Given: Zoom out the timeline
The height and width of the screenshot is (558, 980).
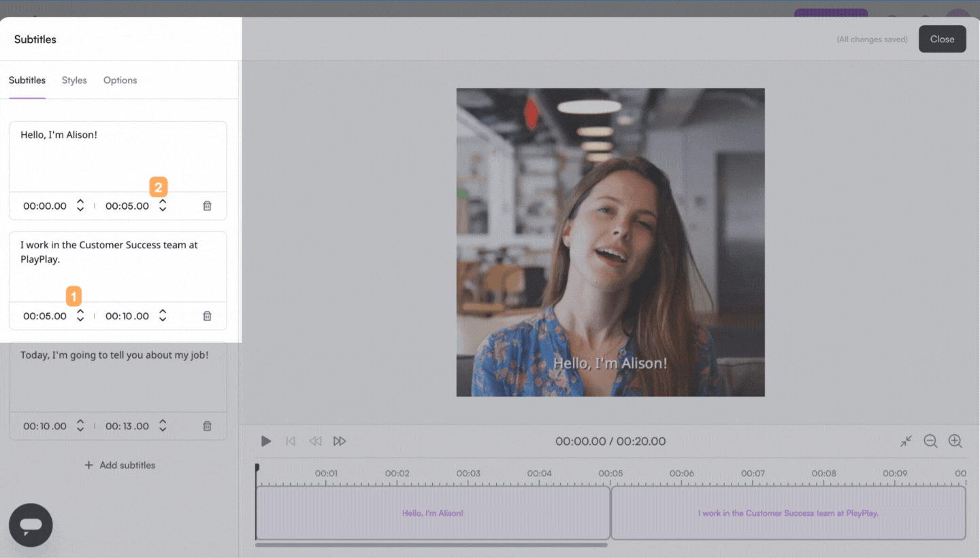Looking at the screenshot, I should tap(930, 441).
